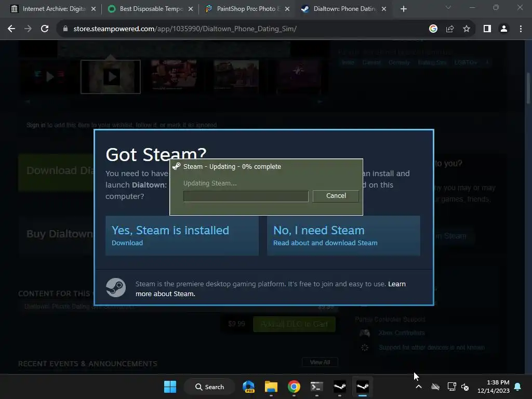Viewport: 532px width, 399px height.
Task: Show hidden system tray icons
Action: [x=419, y=387]
